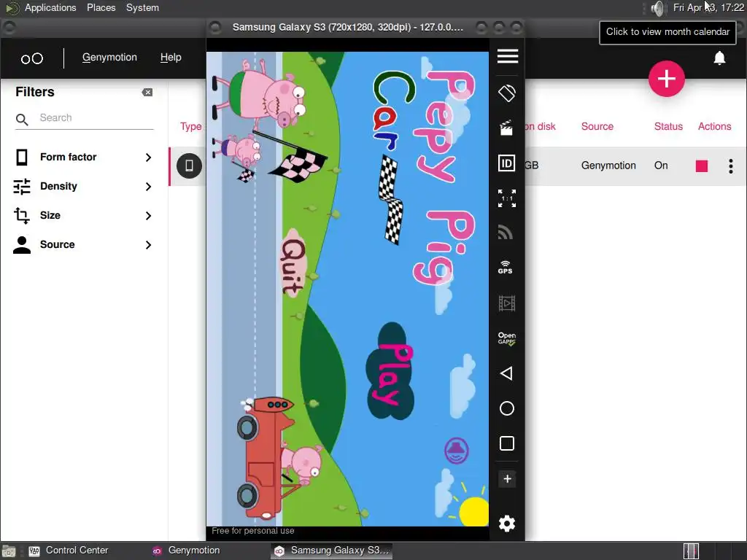Click the Source person icon
The height and width of the screenshot is (560, 747).
(21, 244)
